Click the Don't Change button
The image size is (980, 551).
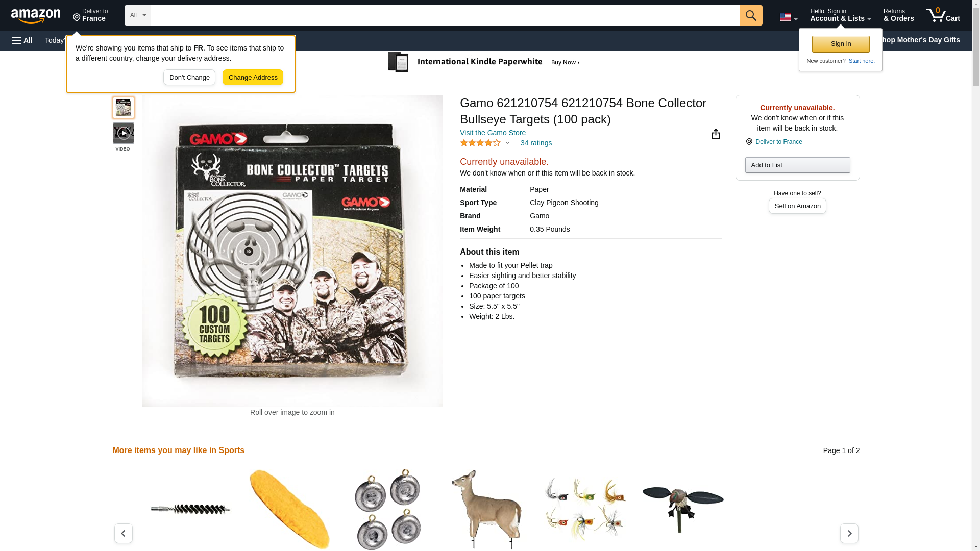tap(189, 78)
